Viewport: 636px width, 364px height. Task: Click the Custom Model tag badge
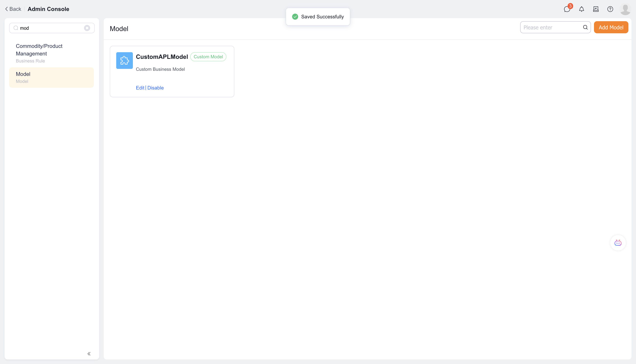pos(208,57)
